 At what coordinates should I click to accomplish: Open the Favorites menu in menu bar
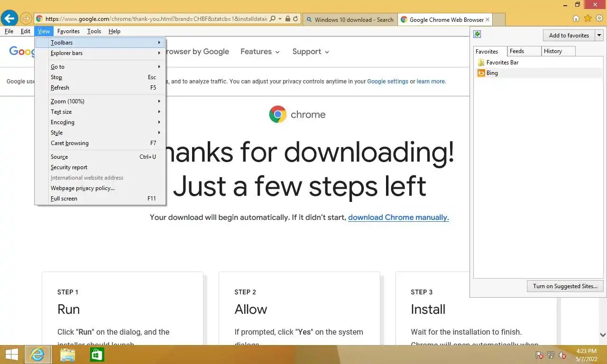pyautogui.click(x=68, y=31)
